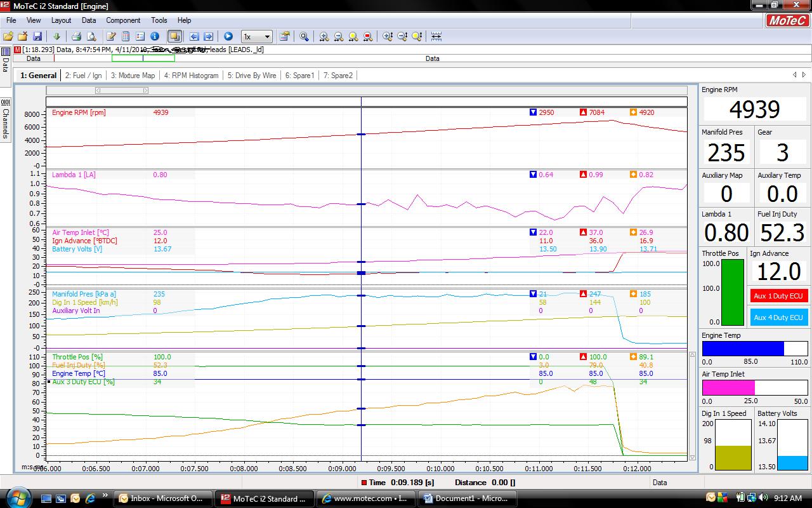The height and width of the screenshot is (508, 812).
Task: Open the Data menu
Action: tap(89, 20)
